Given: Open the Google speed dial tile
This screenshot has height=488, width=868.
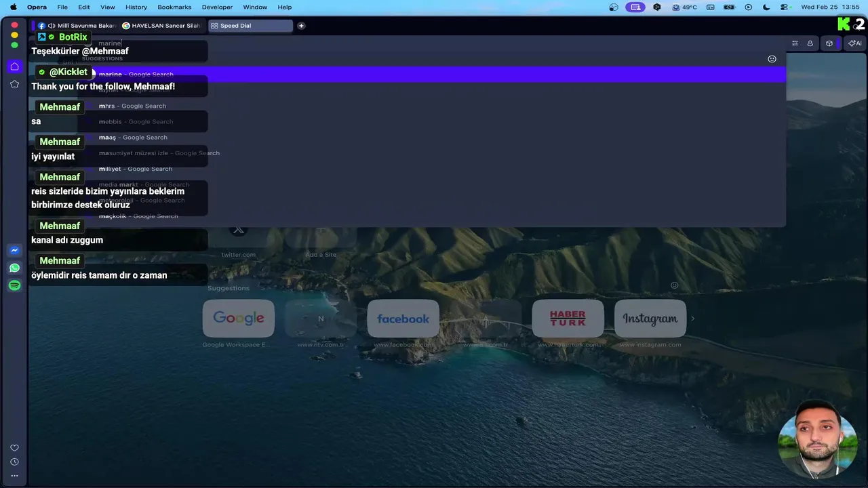Looking at the screenshot, I should click(239, 319).
